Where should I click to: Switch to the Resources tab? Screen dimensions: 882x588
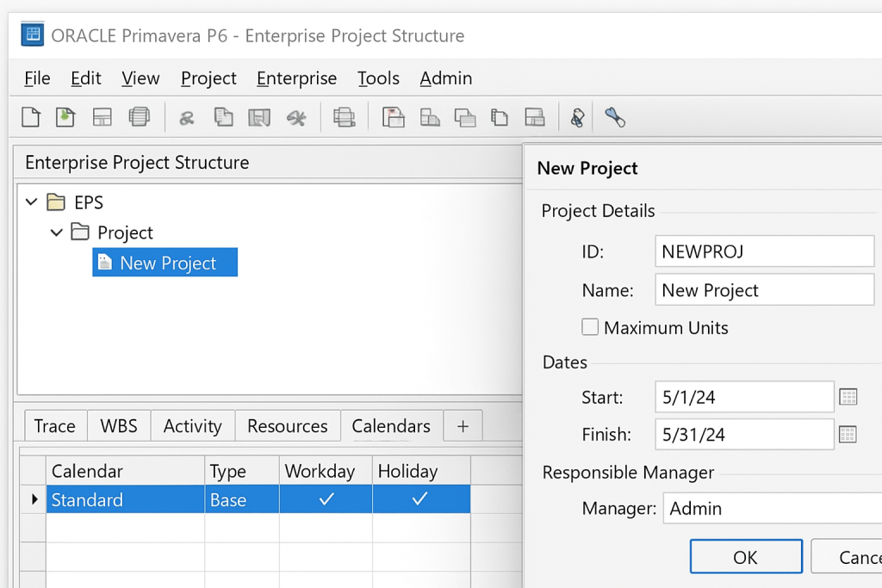coord(287,425)
